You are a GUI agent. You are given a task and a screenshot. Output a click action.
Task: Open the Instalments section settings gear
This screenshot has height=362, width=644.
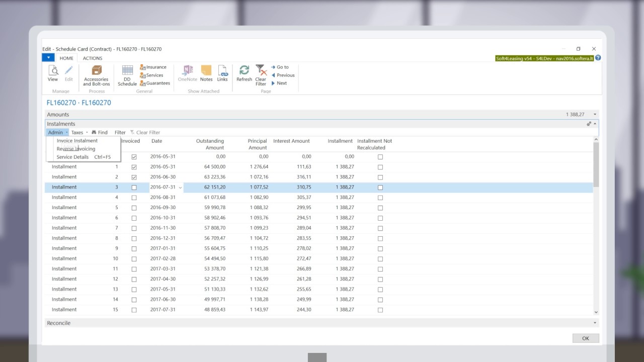pyautogui.click(x=589, y=124)
